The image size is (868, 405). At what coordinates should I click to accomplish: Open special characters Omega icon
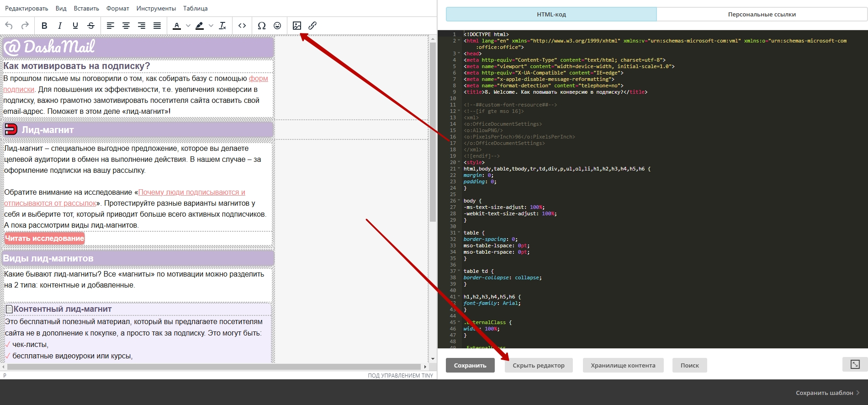pos(261,26)
